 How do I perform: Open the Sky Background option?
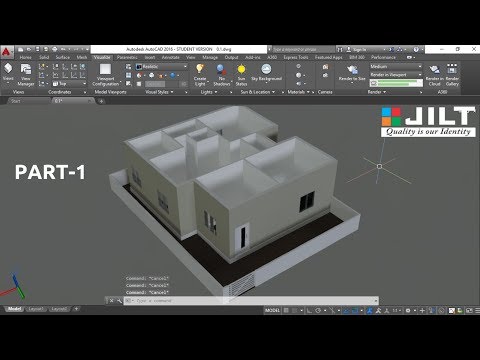[x=266, y=73]
